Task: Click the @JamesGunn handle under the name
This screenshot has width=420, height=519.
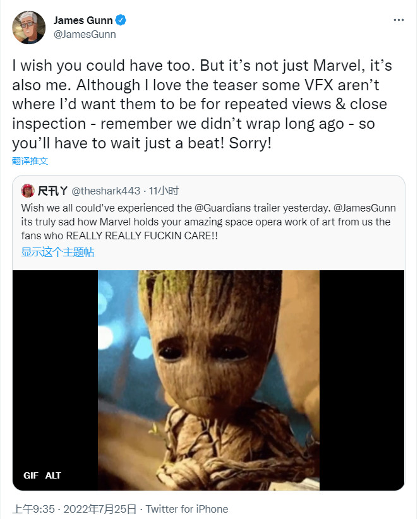Action: 85,34
